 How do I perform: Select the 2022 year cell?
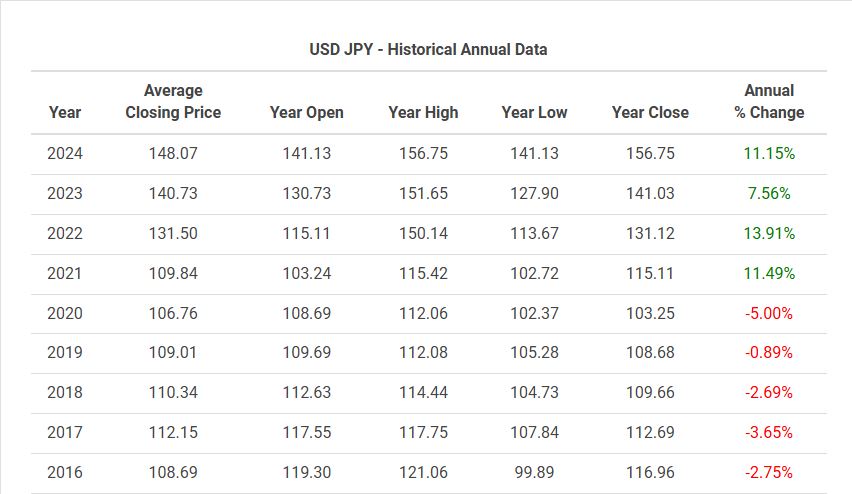coord(65,233)
